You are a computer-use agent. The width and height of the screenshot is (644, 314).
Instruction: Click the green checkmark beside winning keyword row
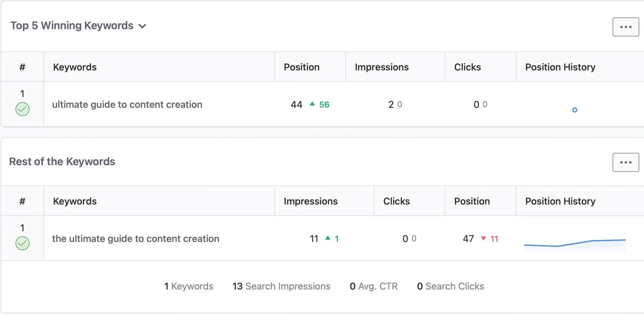click(22, 109)
